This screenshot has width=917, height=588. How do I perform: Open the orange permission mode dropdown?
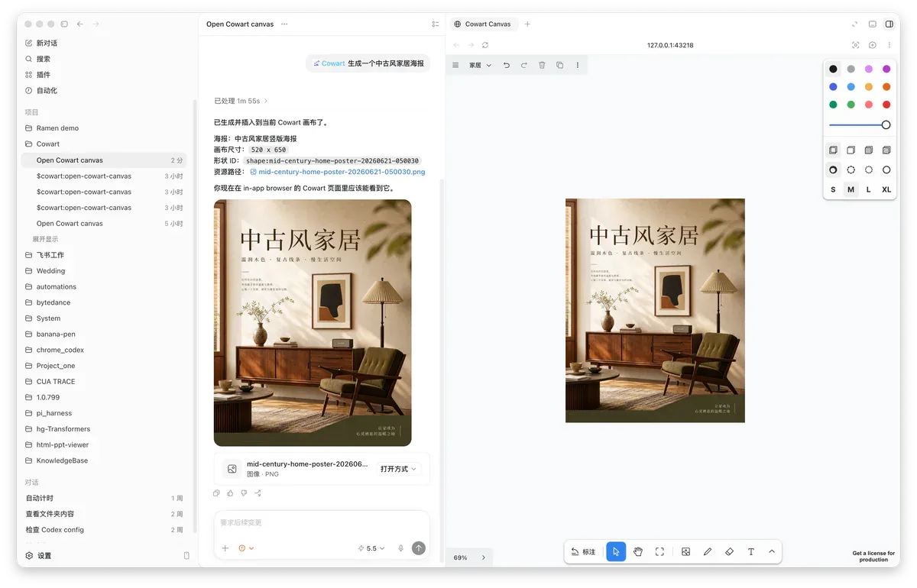click(x=246, y=548)
